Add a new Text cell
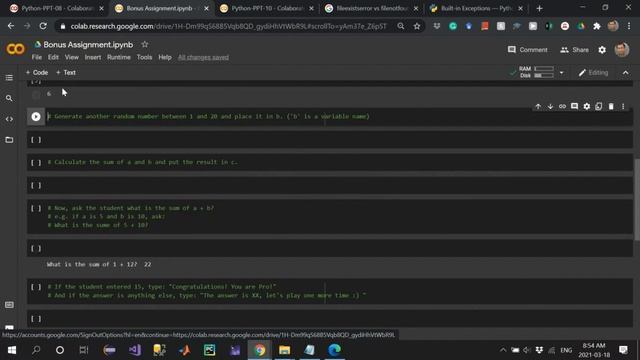Screen dimensions: 640x360 click(x=66, y=73)
